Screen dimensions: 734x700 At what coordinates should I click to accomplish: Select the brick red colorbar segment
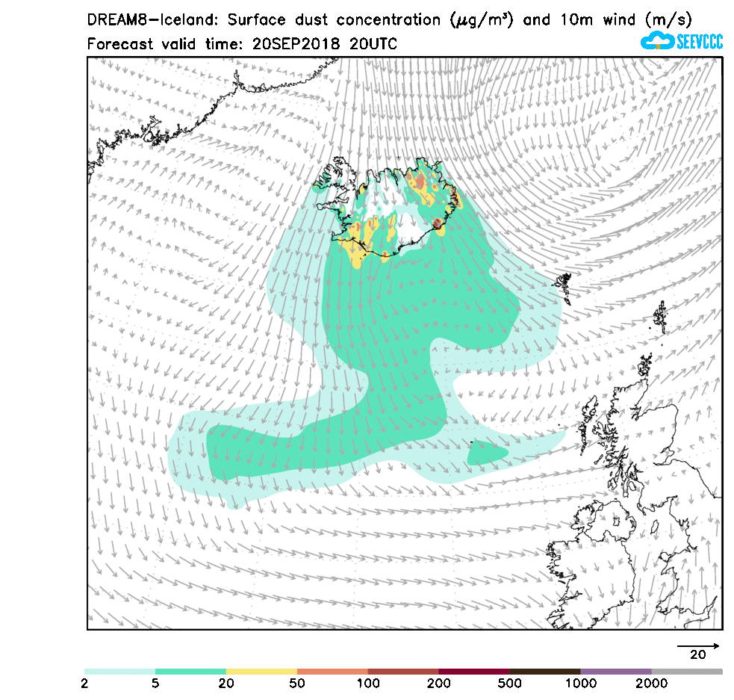[x=403, y=672]
